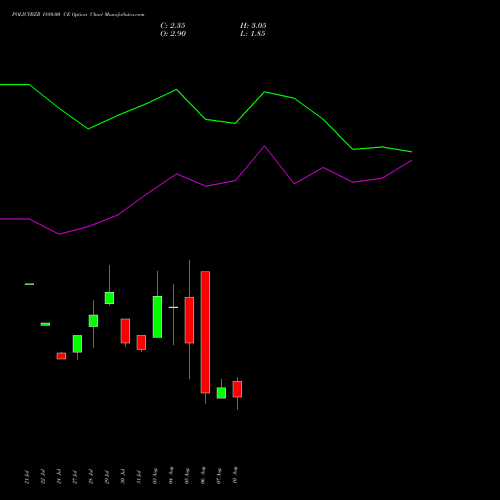Click the green indicator line's right end
This screenshot has height=500, width=500.
pos(411,152)
